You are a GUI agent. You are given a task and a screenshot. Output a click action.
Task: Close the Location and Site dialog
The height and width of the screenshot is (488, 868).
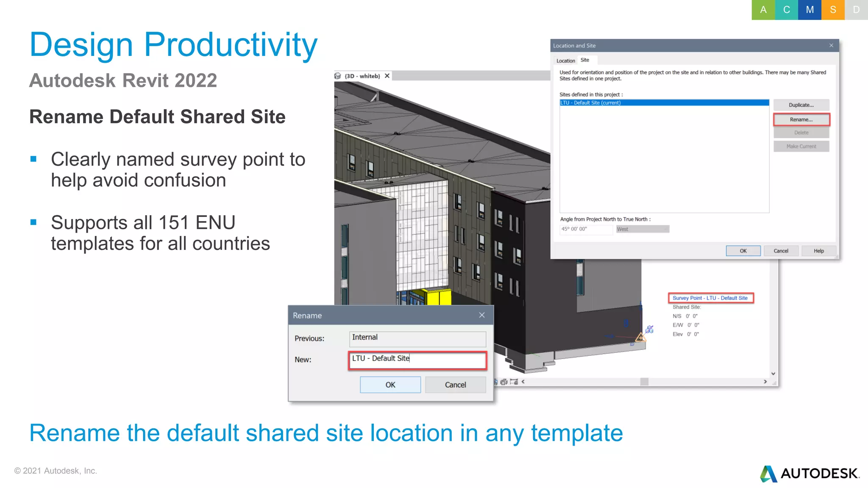coord(831,45)
